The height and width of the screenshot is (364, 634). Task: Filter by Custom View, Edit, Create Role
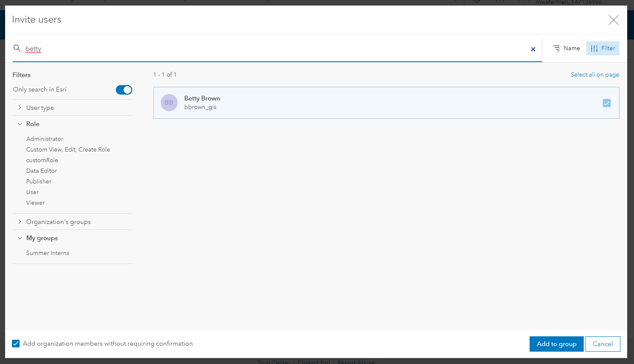(68, 149)
